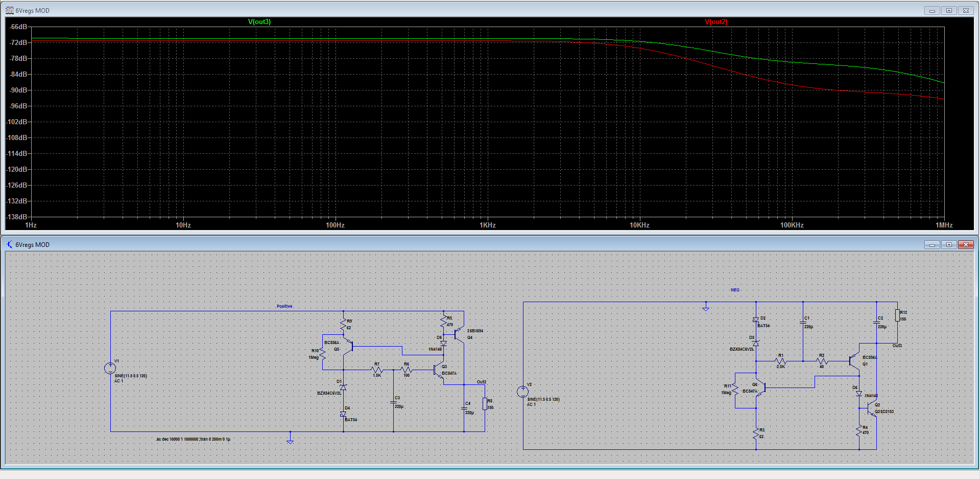Click the plot window title '6Vregs MOD'
This screenshot has height=479, width=980.
click(32, 10)
